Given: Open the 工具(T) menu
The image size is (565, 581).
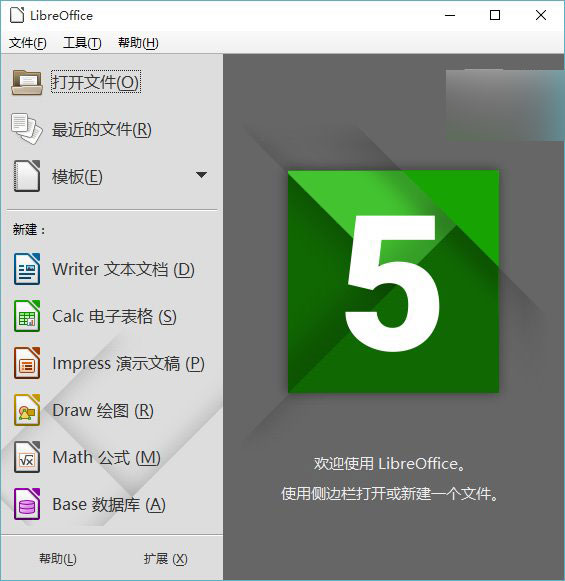Looking at the screenshot, I should 82,43.
